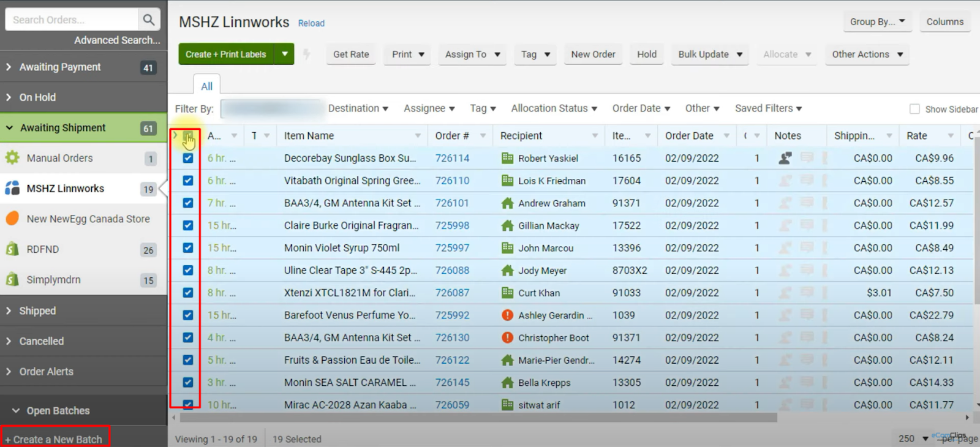
Task: Click the horizontal scrollbar below the orders grid
Action: point(478,418)
